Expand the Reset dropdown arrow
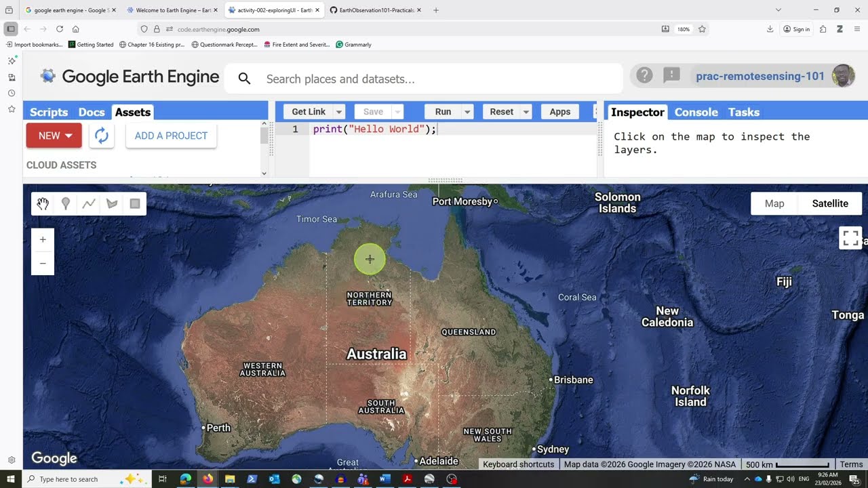The image size is (868, 488). pyautogui.click(x=526, y=112)
